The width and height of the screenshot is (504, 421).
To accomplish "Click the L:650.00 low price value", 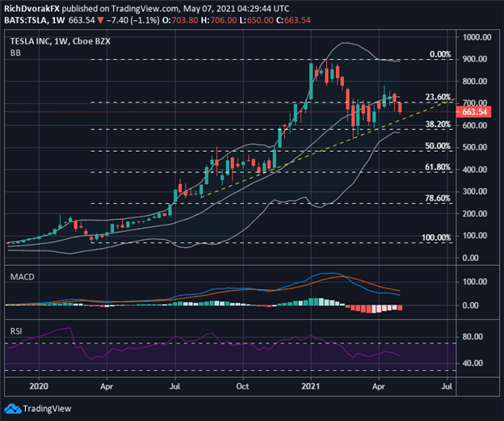I will tap(257, 20).
